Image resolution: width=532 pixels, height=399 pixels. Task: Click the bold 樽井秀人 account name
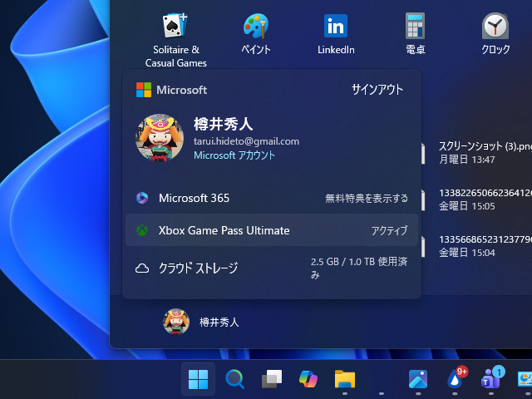pos(224,124)
